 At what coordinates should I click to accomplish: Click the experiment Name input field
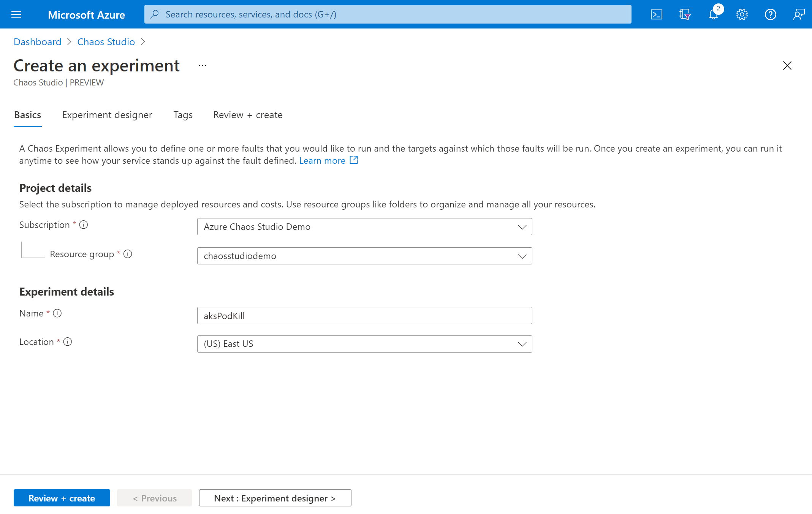[364, 315]
